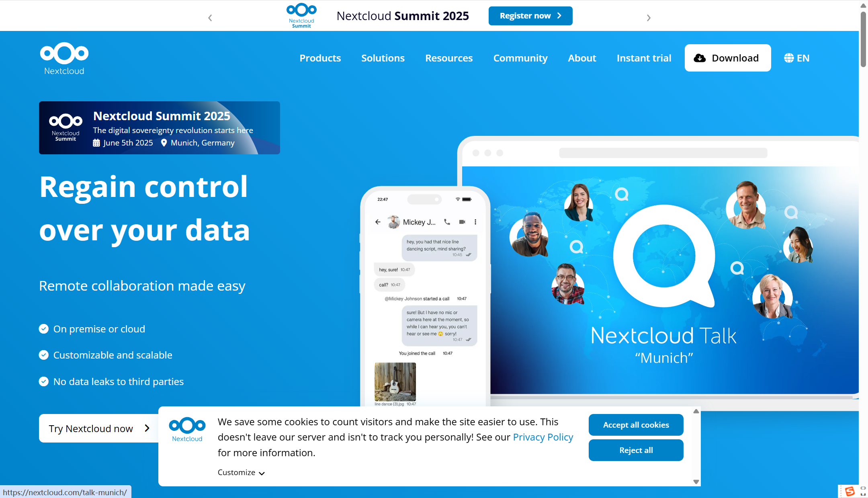Click the Nextcloud Summit logo in top banner

point(301,16)
